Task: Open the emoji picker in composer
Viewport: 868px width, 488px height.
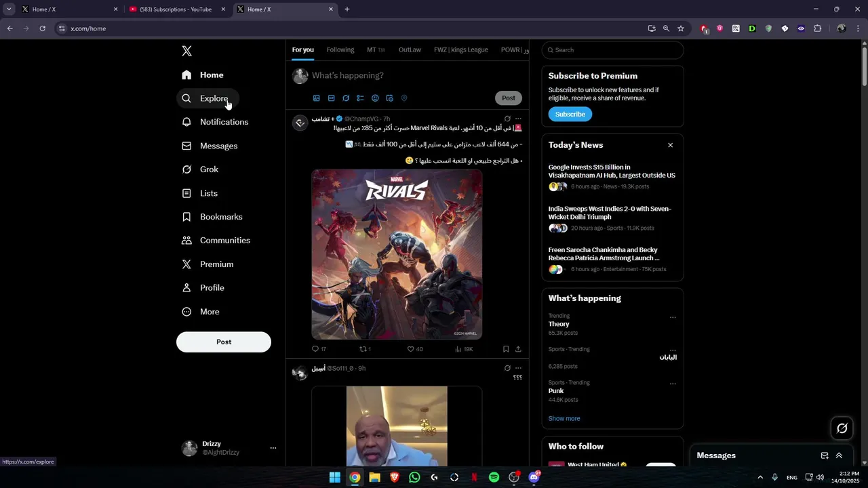Action: point(375,98)
